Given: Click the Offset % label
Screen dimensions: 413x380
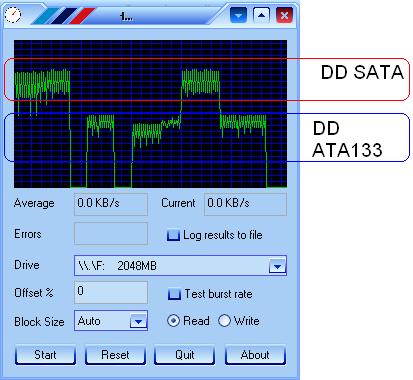Looking at the screenshot, I should (34, 293).
